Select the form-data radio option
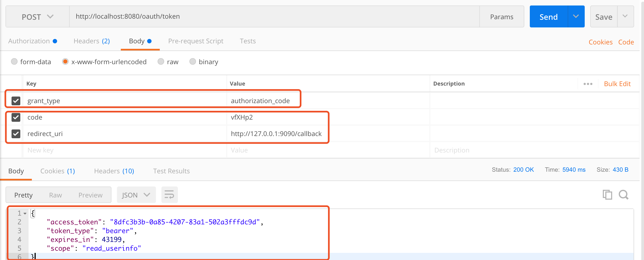This screenshot has width=644, height=260. (14, 61)
